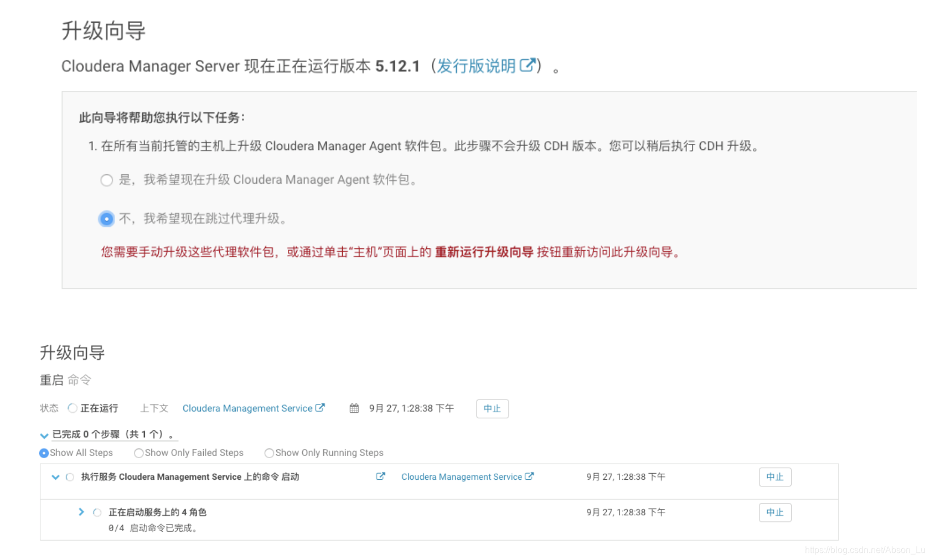Open external-link icon after '上的命令 启动' step
The width and height of the screenshot is (930, 560).
380,476
